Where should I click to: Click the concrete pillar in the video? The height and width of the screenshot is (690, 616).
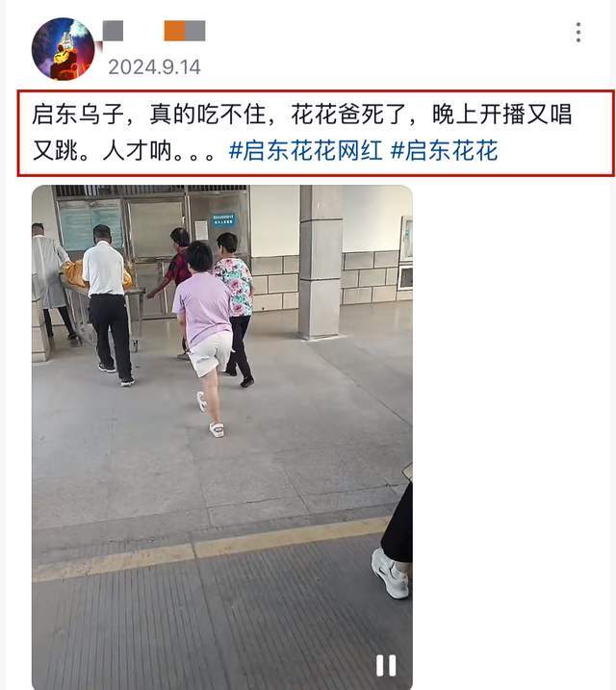321,262
